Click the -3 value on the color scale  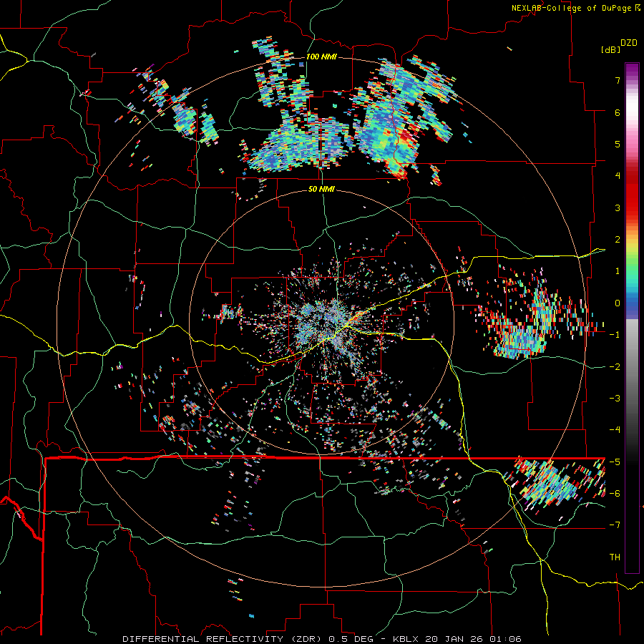coord(615,399)
